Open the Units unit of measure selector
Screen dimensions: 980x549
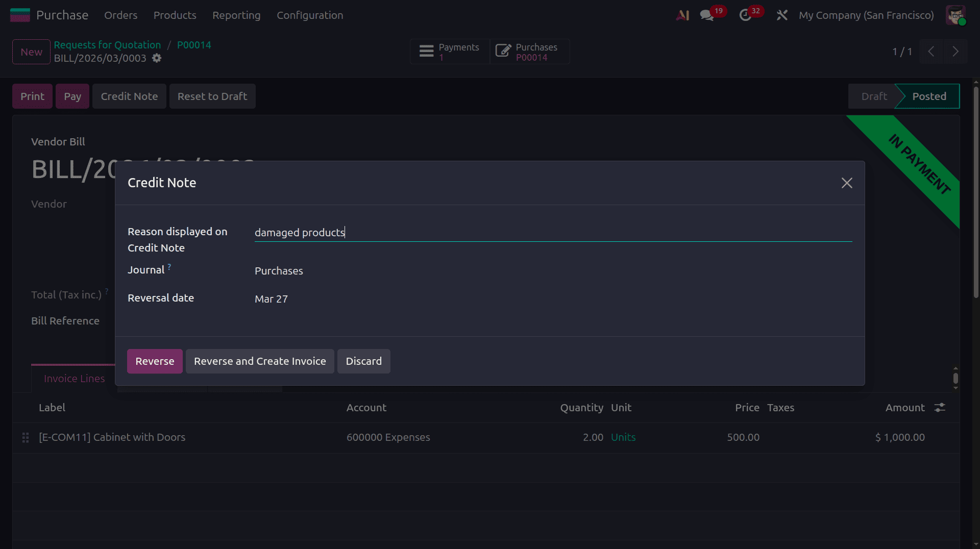pyautogui.click(x=623, y=437)
